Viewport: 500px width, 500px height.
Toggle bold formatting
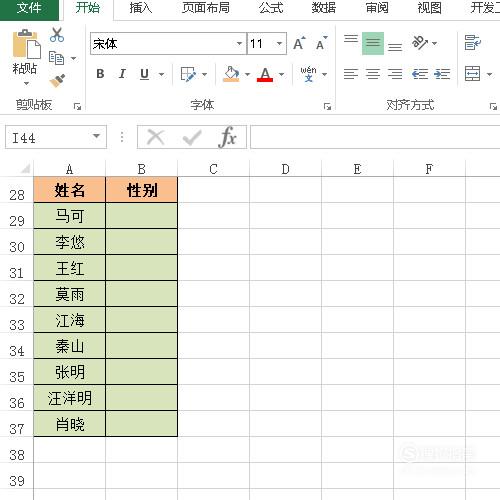pyautogui.click(x=100, y=74)
